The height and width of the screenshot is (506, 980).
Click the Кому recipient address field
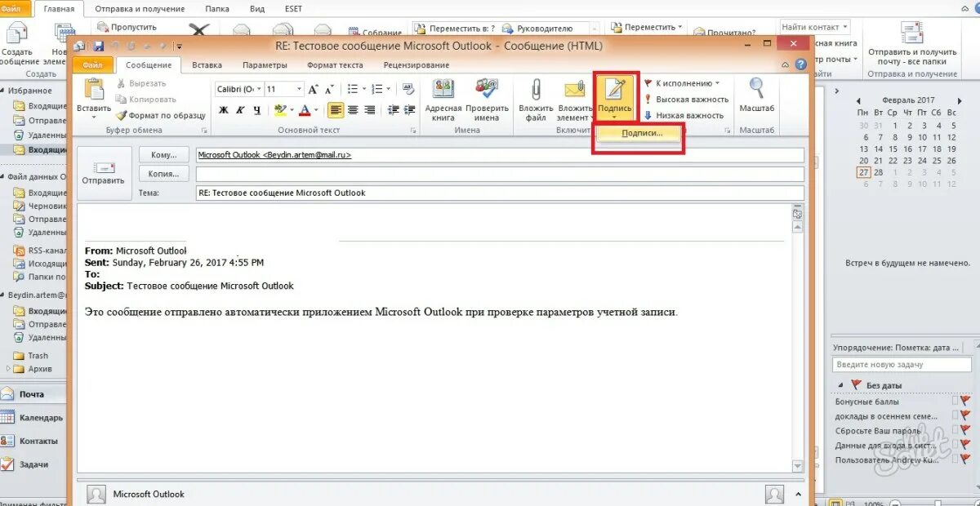500,155
